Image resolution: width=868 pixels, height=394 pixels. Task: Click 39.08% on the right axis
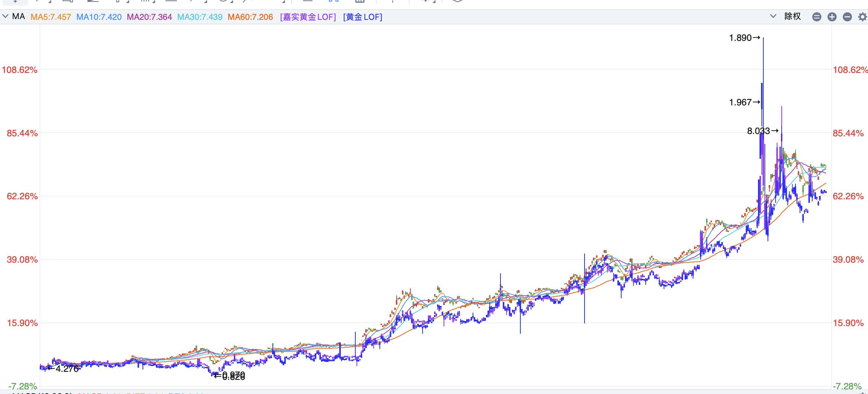click(848, 260)
